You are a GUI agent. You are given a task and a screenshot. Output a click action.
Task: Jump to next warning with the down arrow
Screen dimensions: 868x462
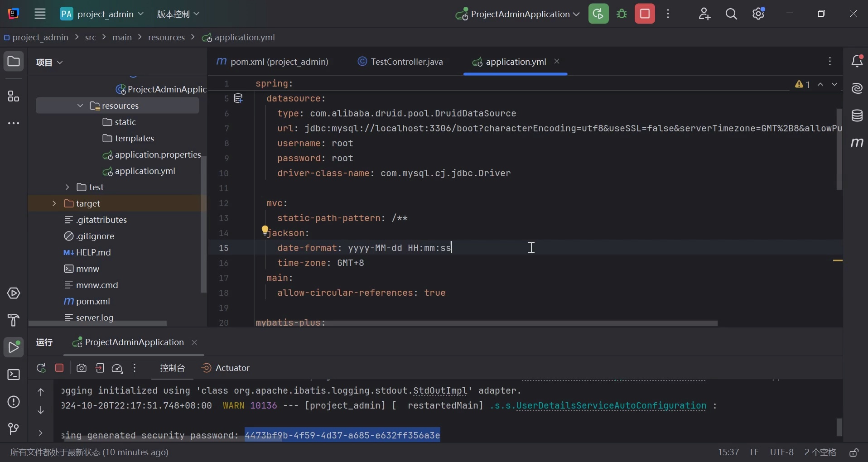tap(836, 84)
